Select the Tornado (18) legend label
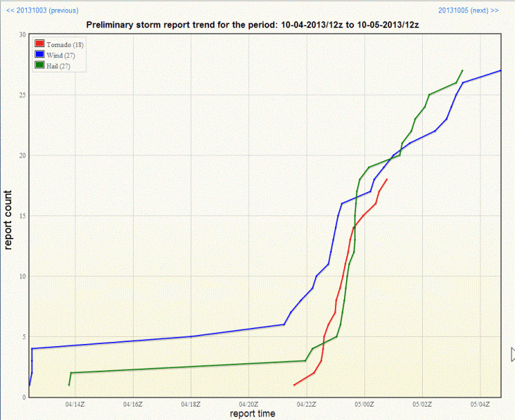The width and height of the screenshot is (515, 420). pos(65,44)
